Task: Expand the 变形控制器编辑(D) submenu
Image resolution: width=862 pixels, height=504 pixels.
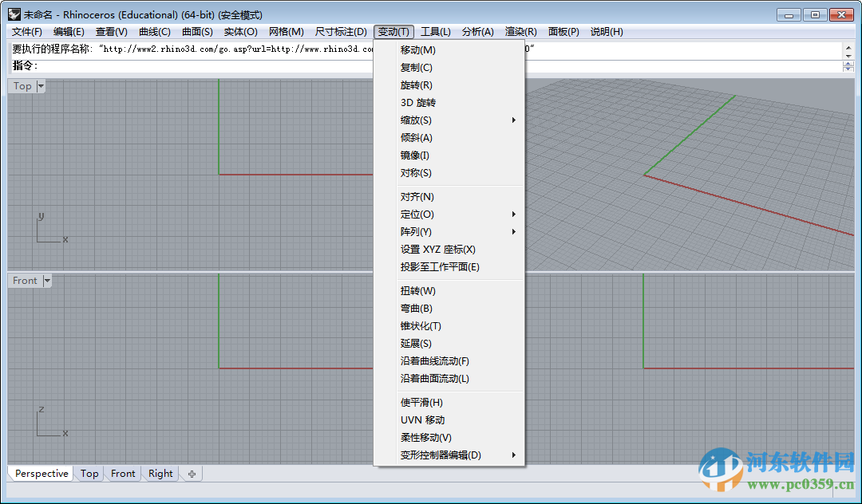Action: click(449, 455)
